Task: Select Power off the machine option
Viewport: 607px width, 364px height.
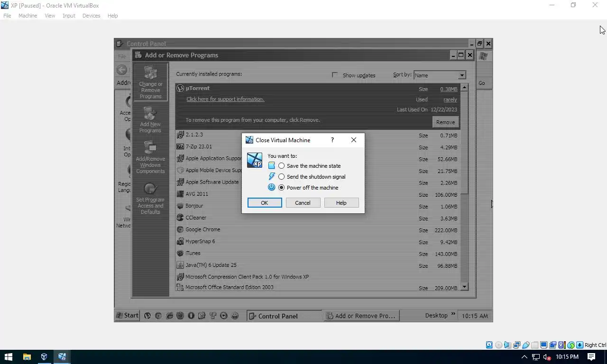Action: (x=282, y=188)
